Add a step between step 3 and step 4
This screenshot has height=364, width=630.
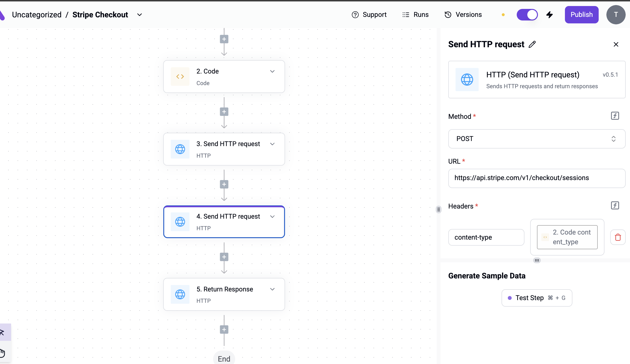224,184
